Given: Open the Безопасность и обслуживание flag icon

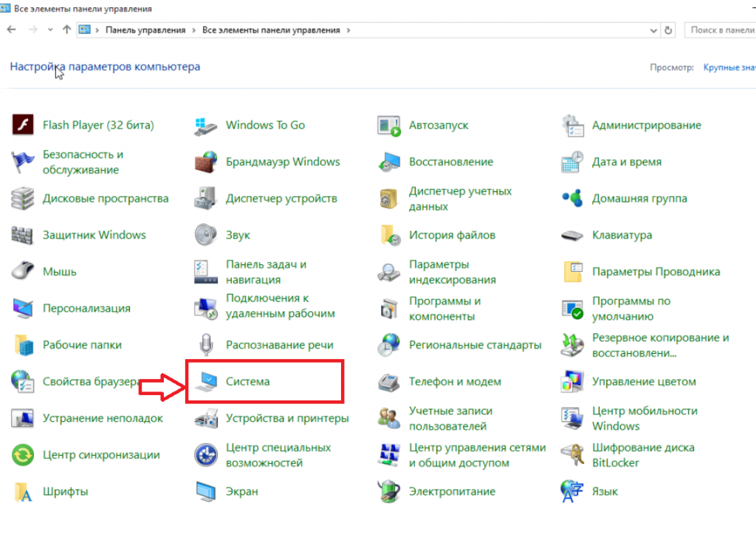Looking at the screenshot, I should click(x=23, y=162).
